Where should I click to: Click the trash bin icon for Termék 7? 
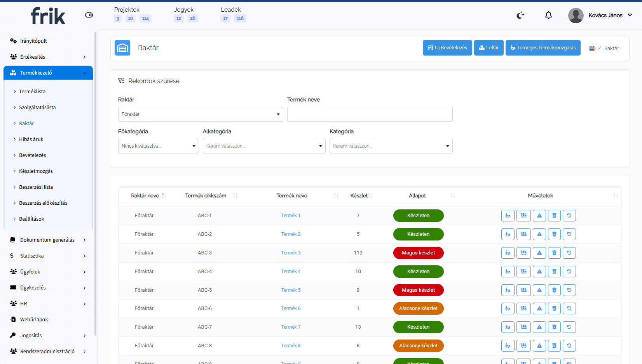pos(554,327)
